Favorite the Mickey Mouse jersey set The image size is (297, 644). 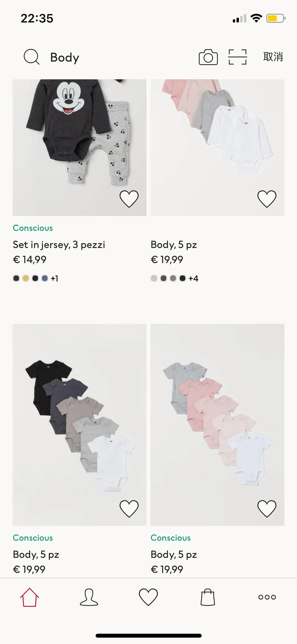(129, 199)
